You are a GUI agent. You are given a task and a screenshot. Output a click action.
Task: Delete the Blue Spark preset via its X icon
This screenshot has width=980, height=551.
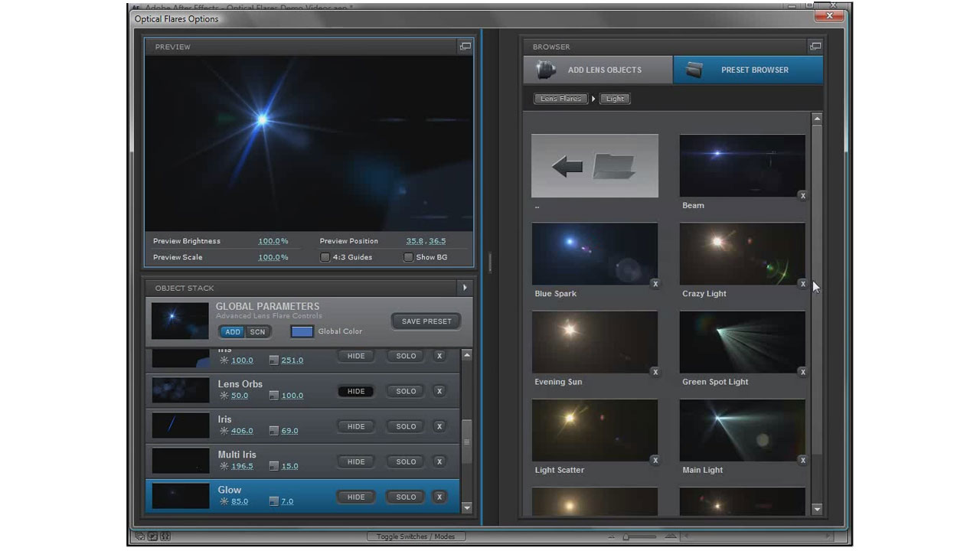[655, 283]
